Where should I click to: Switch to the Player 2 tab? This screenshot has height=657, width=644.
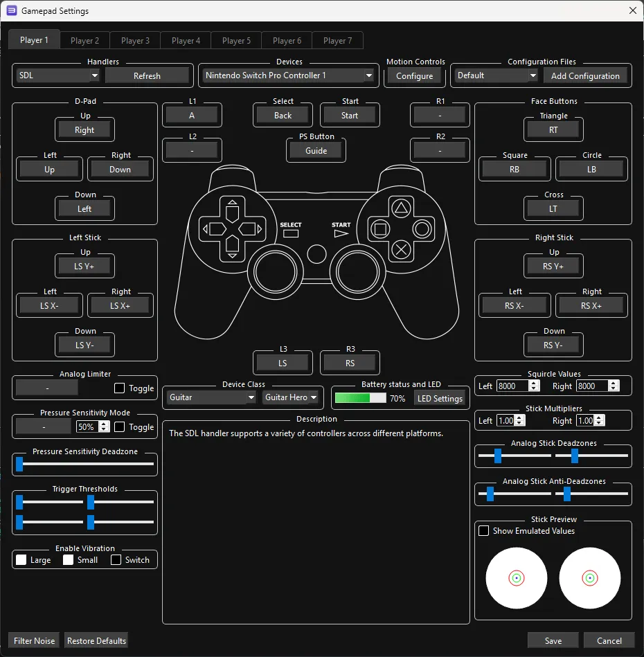[84, 41]
